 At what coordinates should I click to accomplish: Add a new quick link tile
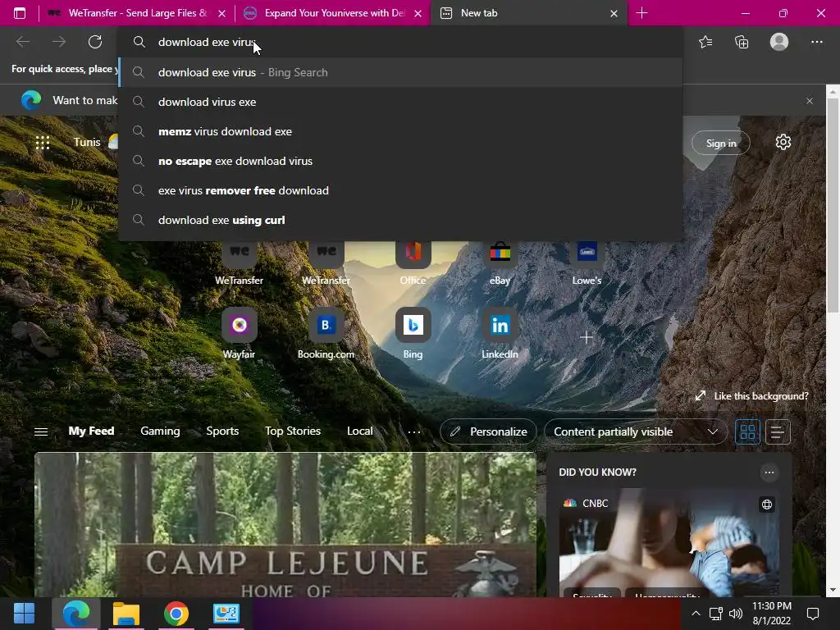587,337
